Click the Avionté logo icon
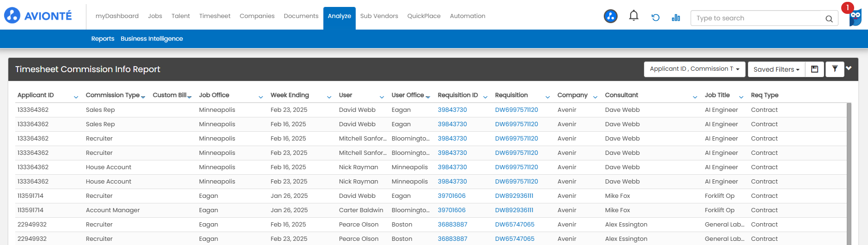This screenshot has width=868, height=245. 12,16
